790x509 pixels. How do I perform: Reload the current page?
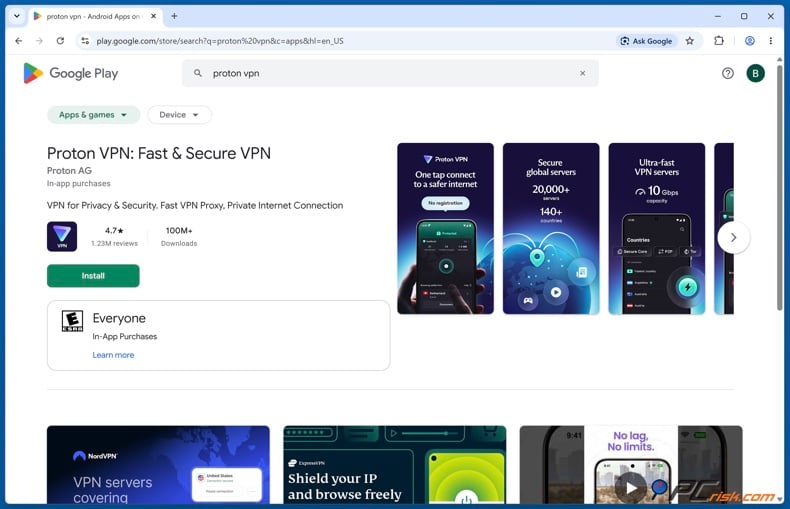pyautogui.click(x=60, y=41)
